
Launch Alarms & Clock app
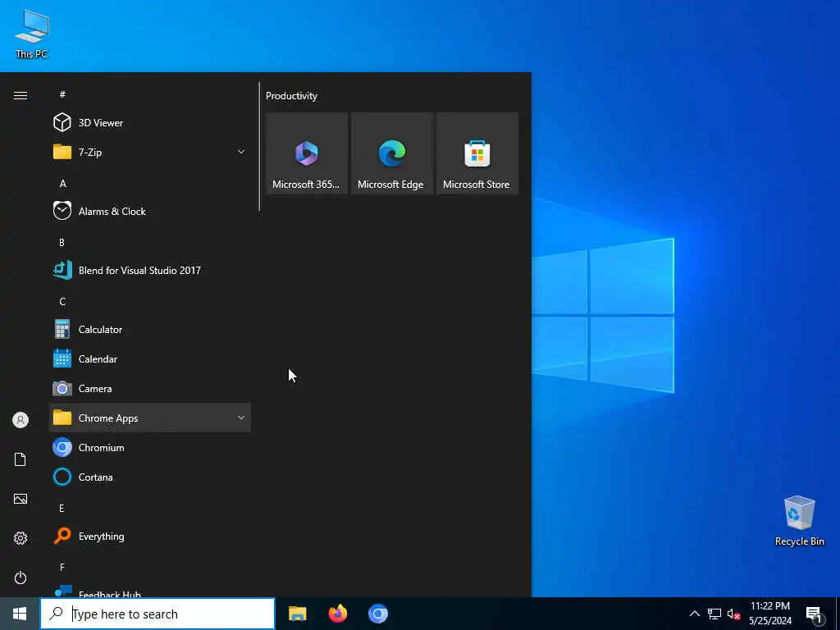click(x=150, y=211)
